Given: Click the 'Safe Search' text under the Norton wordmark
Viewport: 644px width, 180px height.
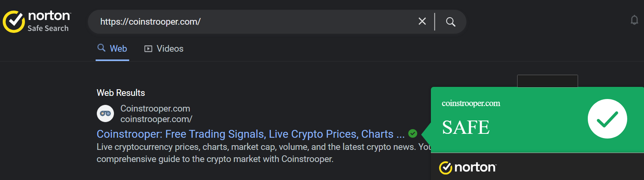Looking at the screenshot, I should pyautogui.click(x=48, y=29).
